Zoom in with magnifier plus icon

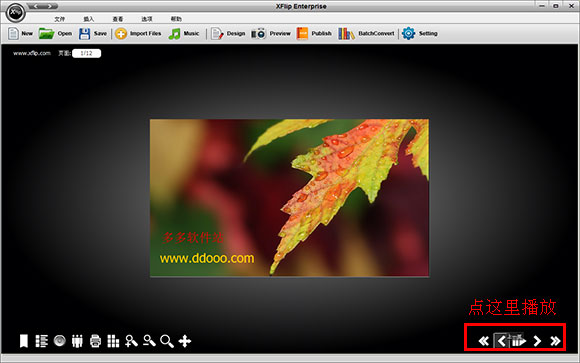coord(131,341)
